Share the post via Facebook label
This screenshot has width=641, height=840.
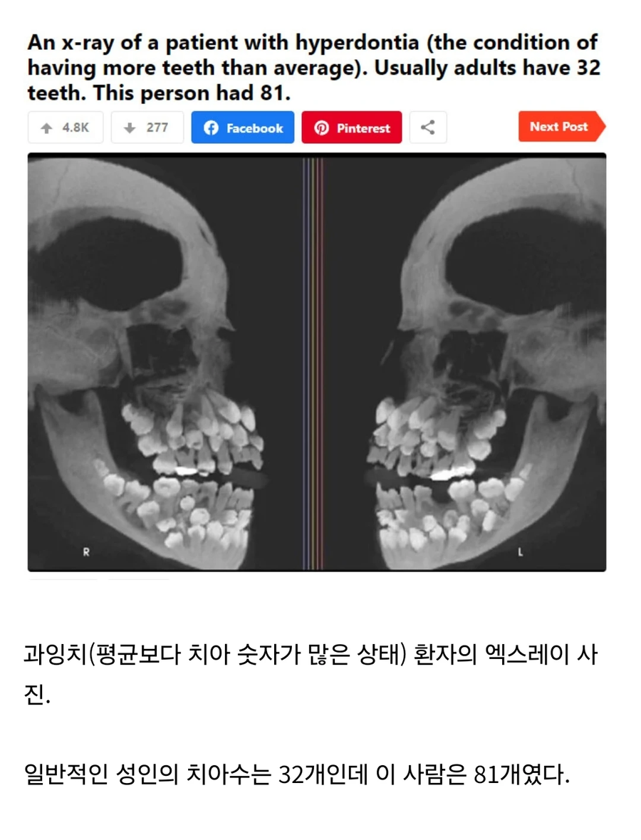pyautogui.click(x=255, y=128)
